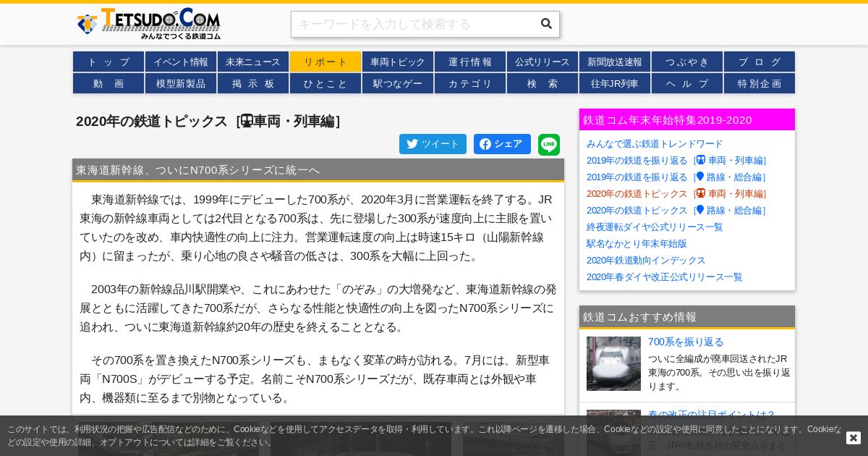Click the 鉄道コム年末年始特集2019-2020 header
Viewport: 868px width, 456px height.
[x=687, y=119]
